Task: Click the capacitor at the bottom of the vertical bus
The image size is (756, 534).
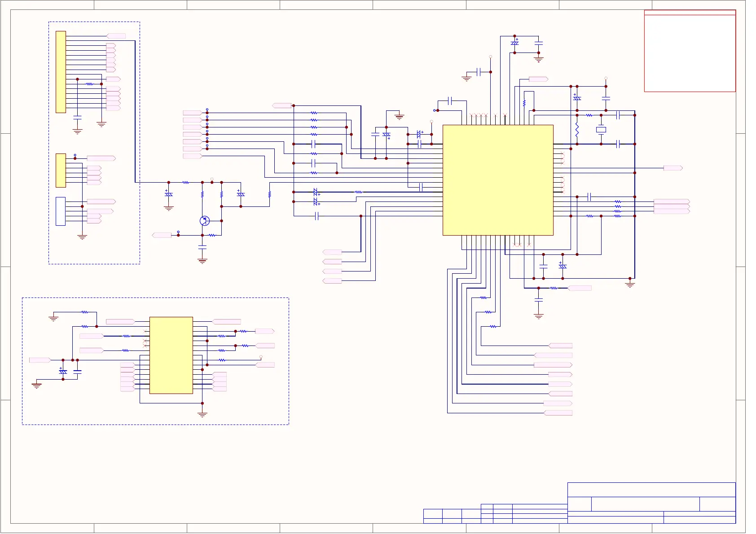Action: 317,216
